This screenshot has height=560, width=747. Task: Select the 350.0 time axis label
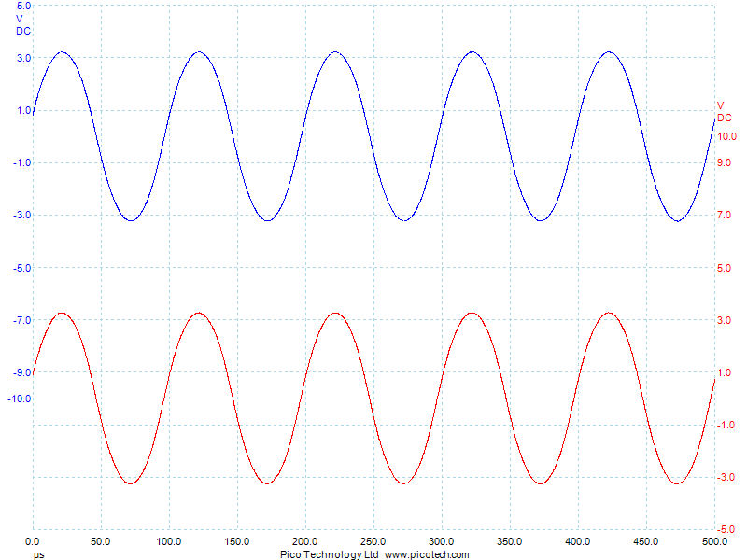[509, 542]
